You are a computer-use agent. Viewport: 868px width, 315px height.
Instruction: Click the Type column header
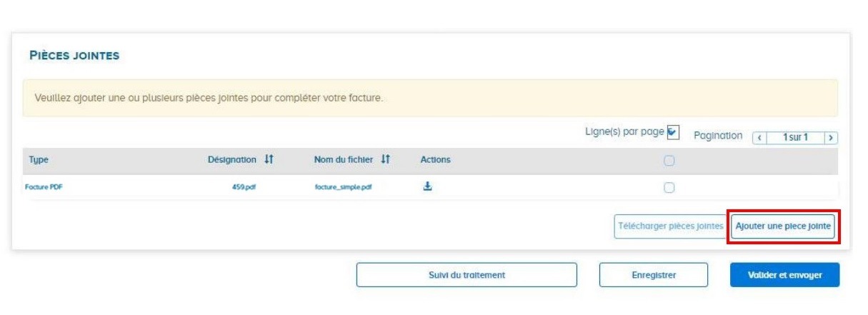(x=38, y=160)
